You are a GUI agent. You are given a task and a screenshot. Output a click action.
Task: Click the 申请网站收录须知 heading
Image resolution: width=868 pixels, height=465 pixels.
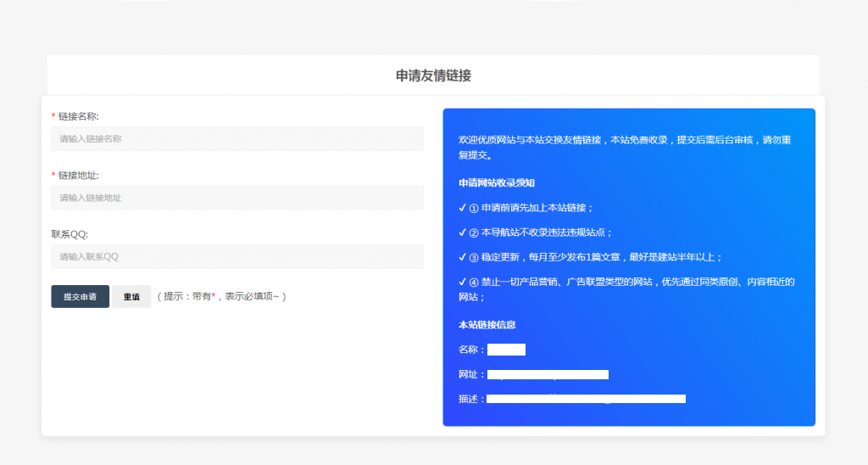click(x=496, y=182)
